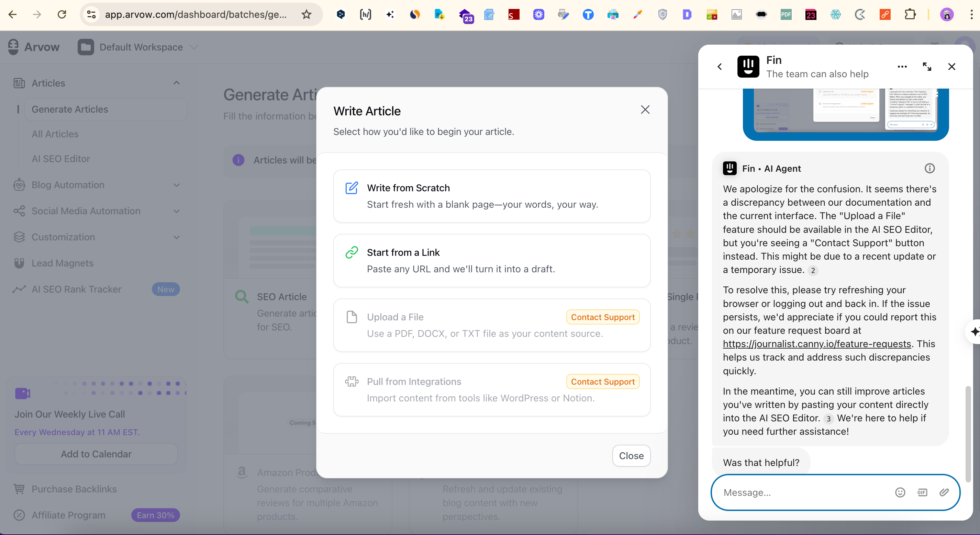Image resolution: width=980 pixels, height=535 pixels.
Task: Bookmark this page with the star icon
Action: [306, 14]
